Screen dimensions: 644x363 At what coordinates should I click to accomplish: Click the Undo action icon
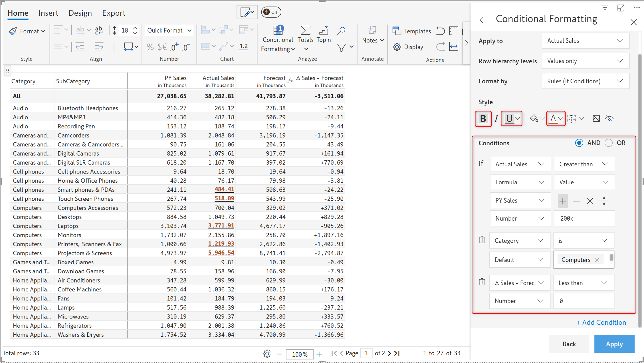pyautogui.click(x=440, y=31)
